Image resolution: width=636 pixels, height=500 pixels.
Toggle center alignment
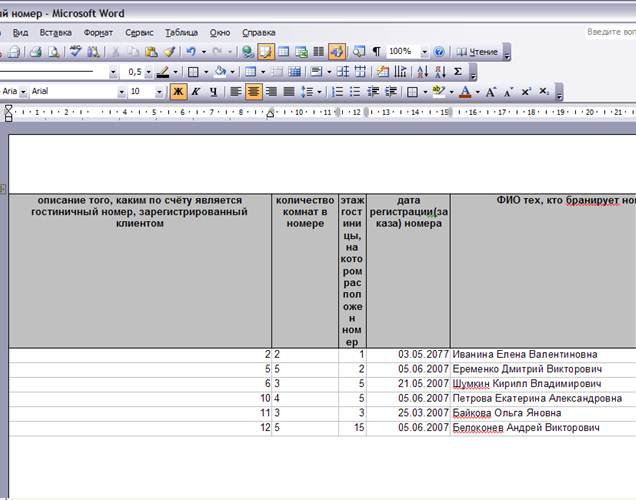pos(254,92)
